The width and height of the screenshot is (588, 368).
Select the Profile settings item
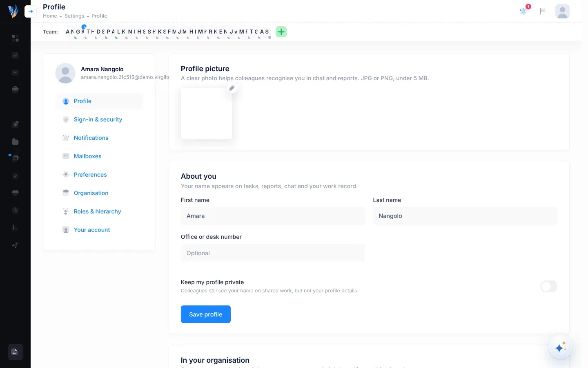(x=99, y=101)
